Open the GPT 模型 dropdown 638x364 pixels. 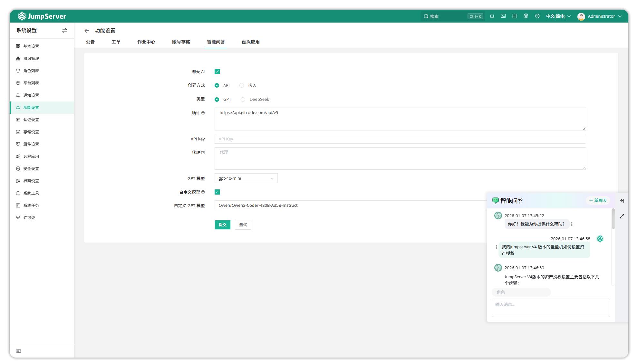[x=246, y=178]
